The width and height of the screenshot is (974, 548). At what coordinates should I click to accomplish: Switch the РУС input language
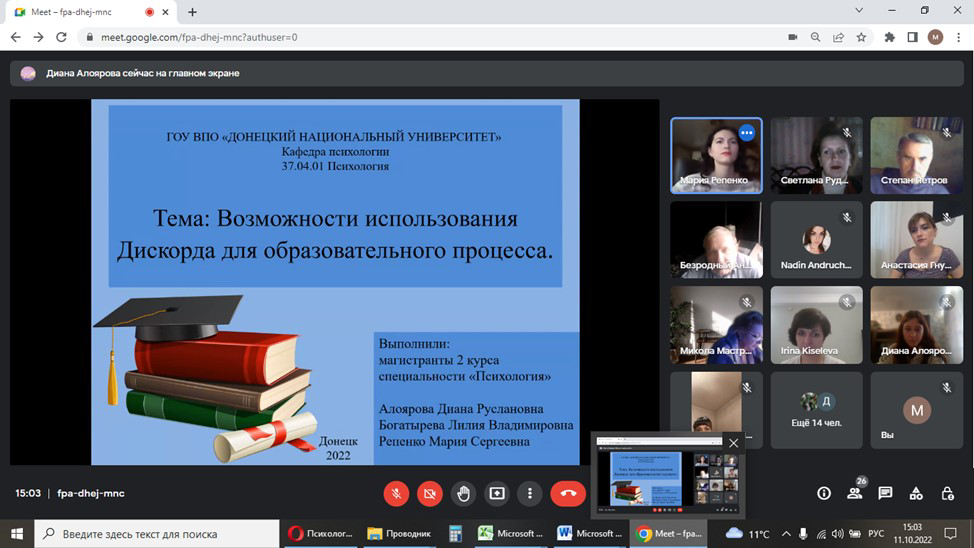coord(876,534)
